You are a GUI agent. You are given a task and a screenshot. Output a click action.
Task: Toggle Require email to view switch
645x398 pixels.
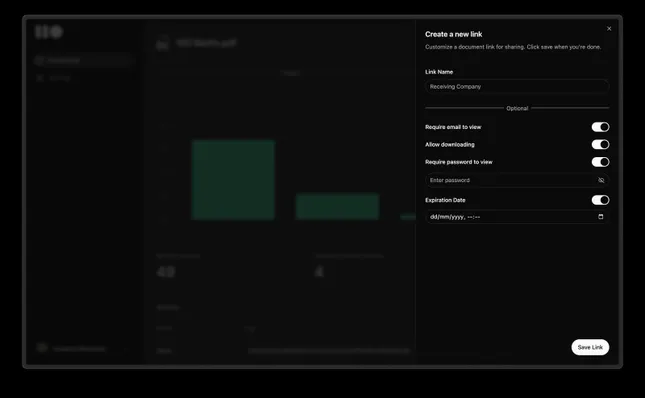[x=600, y=127]
